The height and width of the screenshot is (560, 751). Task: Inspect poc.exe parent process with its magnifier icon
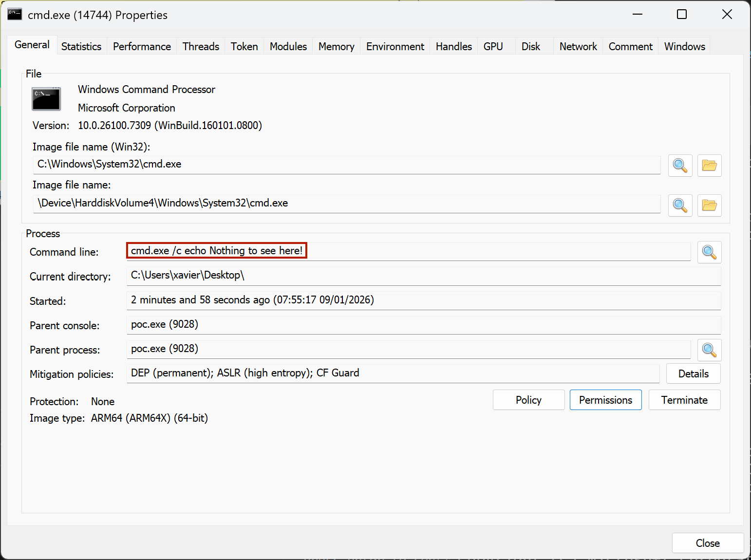(709, 350)
